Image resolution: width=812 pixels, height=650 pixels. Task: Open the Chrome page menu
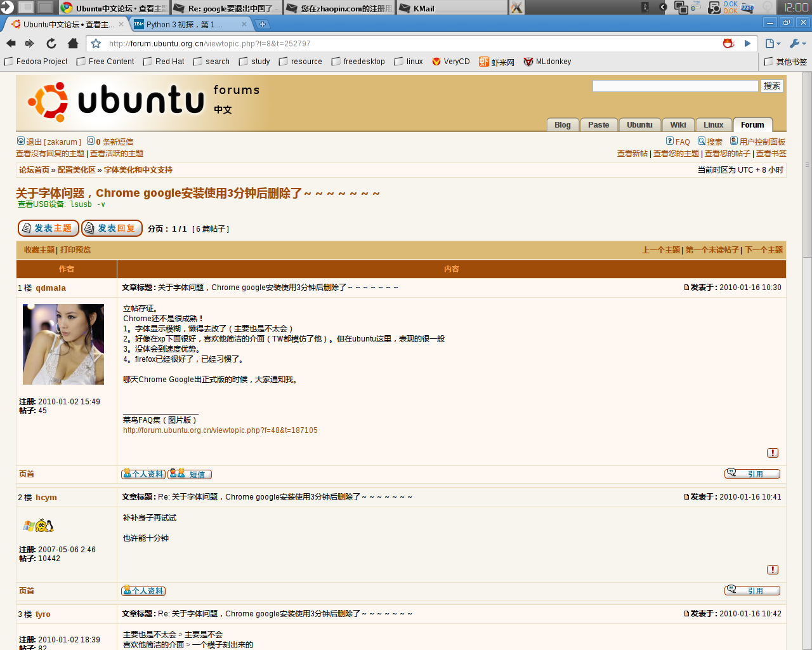point(773,43)
